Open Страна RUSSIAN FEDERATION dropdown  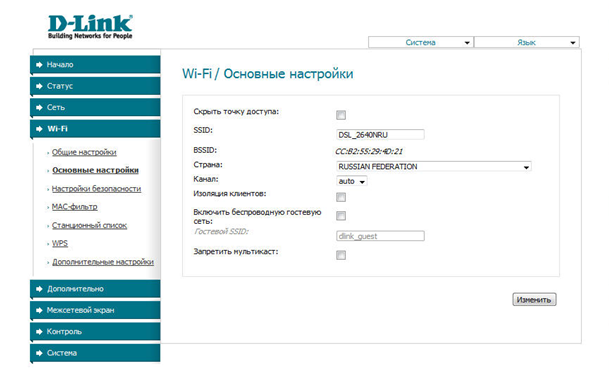click(x=434, y=167)
